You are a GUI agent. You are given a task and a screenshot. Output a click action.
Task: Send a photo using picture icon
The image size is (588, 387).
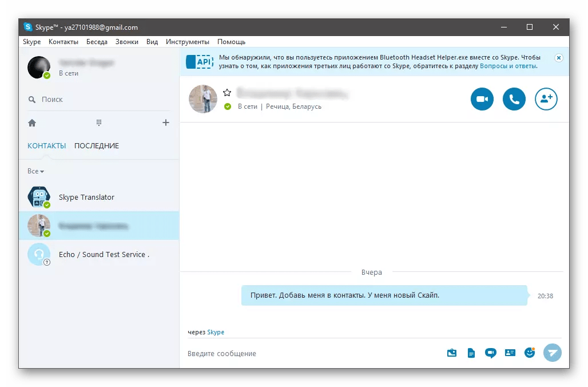452,353
